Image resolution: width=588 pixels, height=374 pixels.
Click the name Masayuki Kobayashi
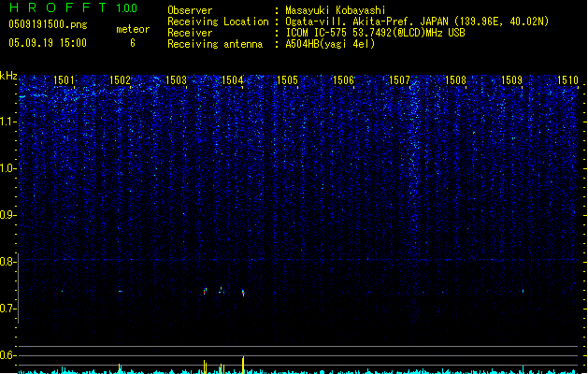(x=336, y=10)
